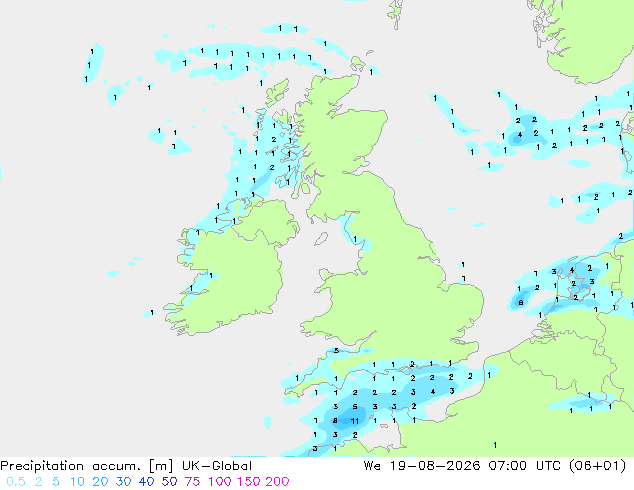This screenshot has height=490, width=634.
Task: Click the 20 legend value
Action: (100, 482)
